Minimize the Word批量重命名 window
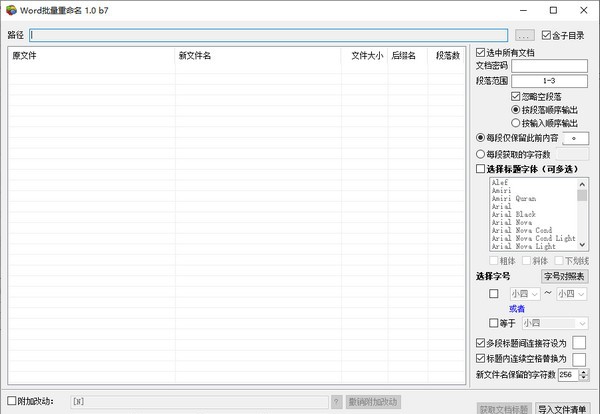 523,10
